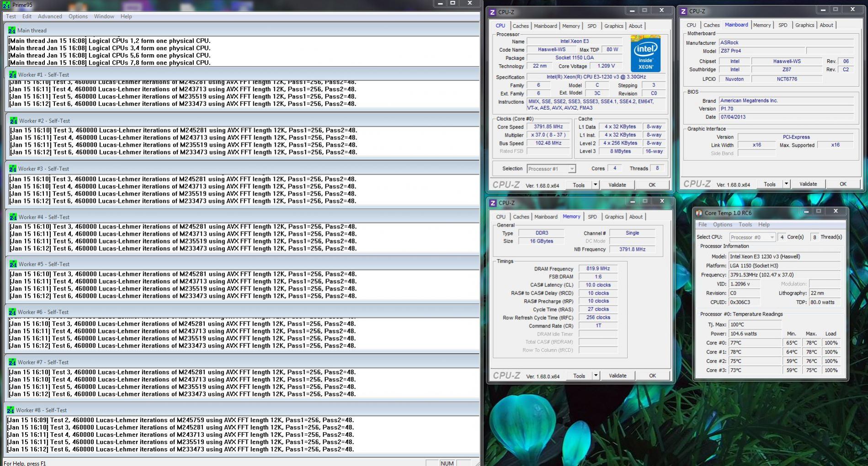Open Select CPU dropdown in Core Temp
This screenshot has width=868, height=466.
point(752,237)
